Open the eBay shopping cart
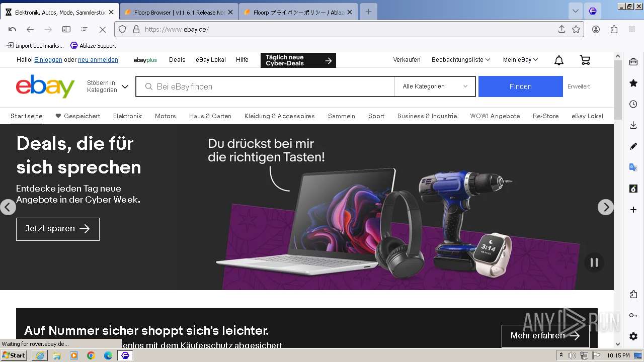This screenshot has height=362, width=644. click(x=585, y=60)
